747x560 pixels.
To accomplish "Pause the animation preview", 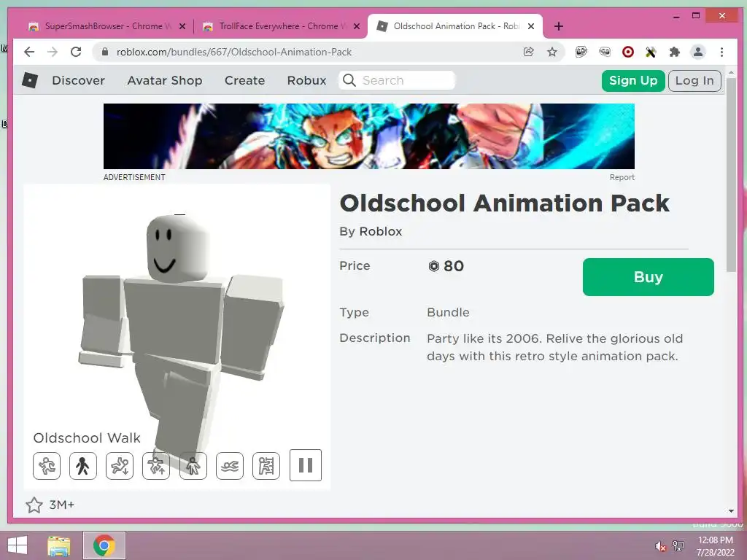I will 306,464.
